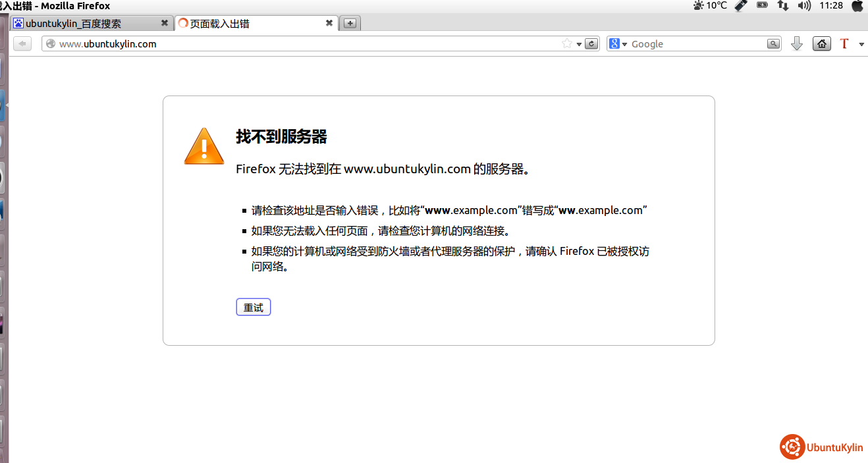Click the search magnifier icon in Google box
Screen dimensions: 868x463
point(773,44)
